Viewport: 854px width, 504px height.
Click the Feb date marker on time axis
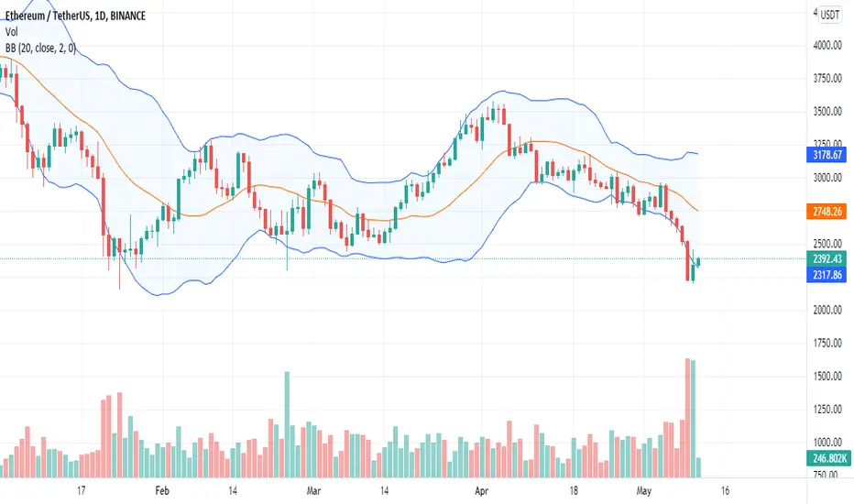162,491
